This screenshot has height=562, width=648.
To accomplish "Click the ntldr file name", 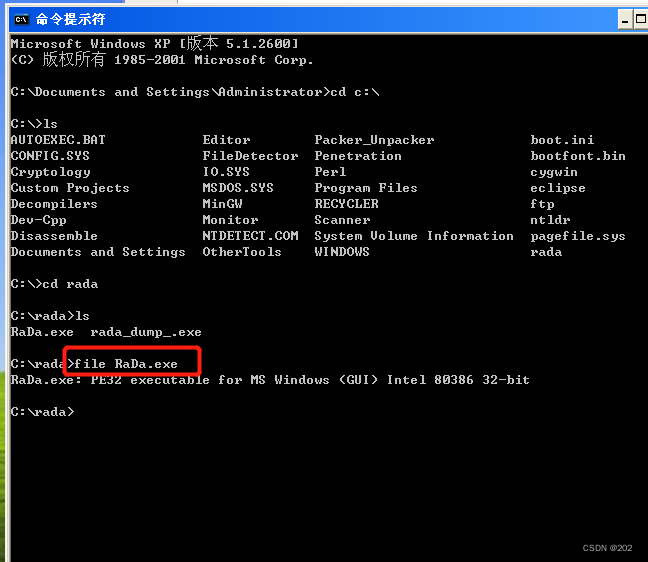I will (550, 220).
